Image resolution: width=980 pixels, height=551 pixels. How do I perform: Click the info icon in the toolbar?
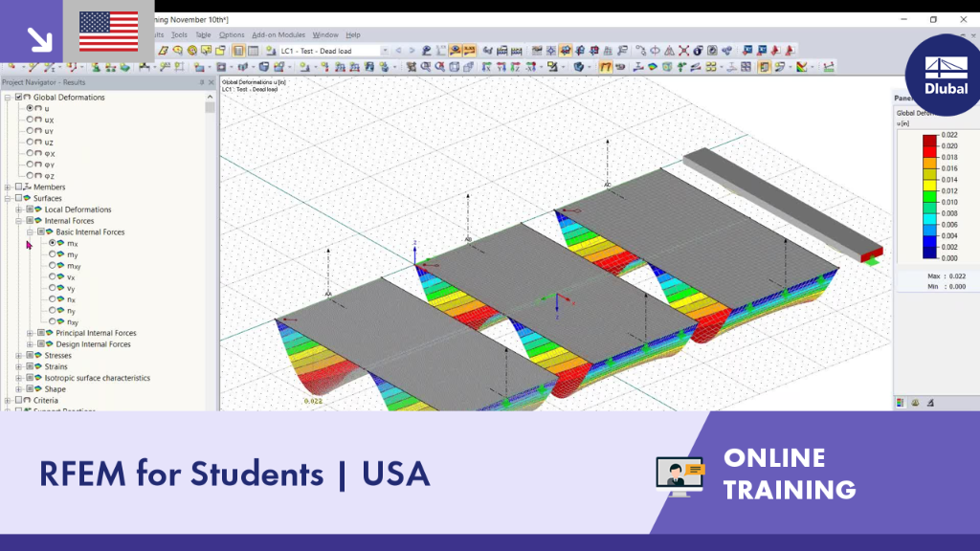698,51
